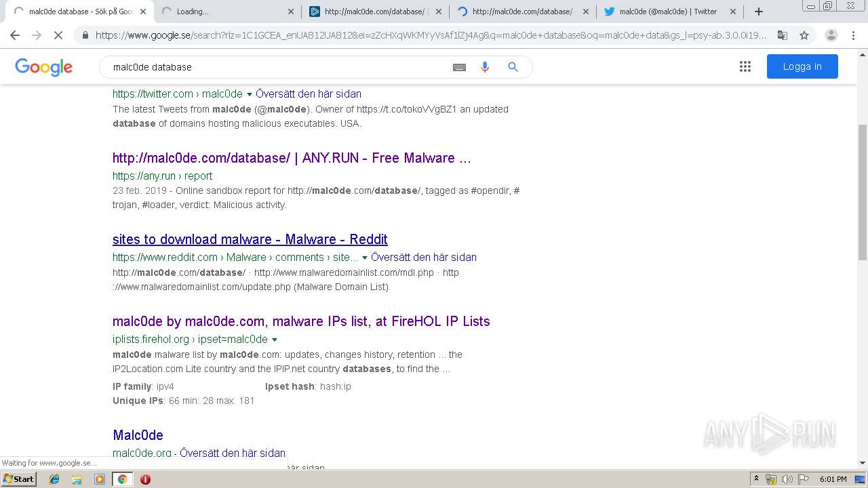Open Chrome's three-dot menu
The height and width of the screenshot is (488, 868).
click(853, 35)
